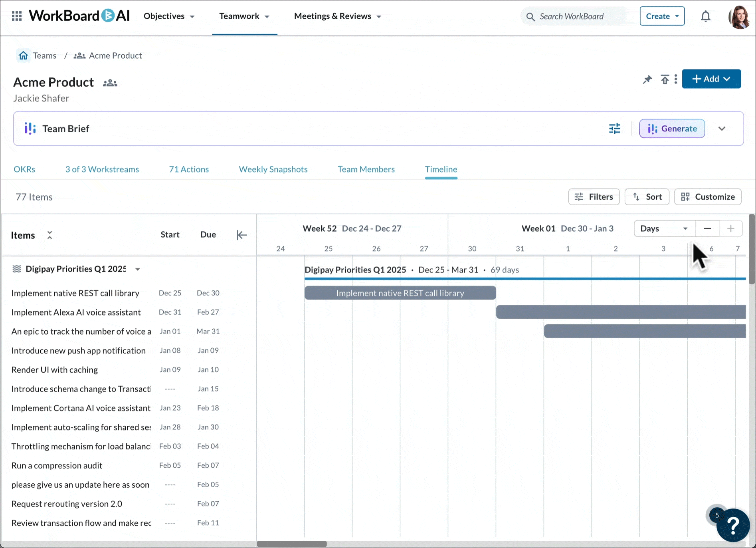Viewport: 756px width, 548px height.
Task: Pin the Acme Product team page
Action: (x=647, y=79)
